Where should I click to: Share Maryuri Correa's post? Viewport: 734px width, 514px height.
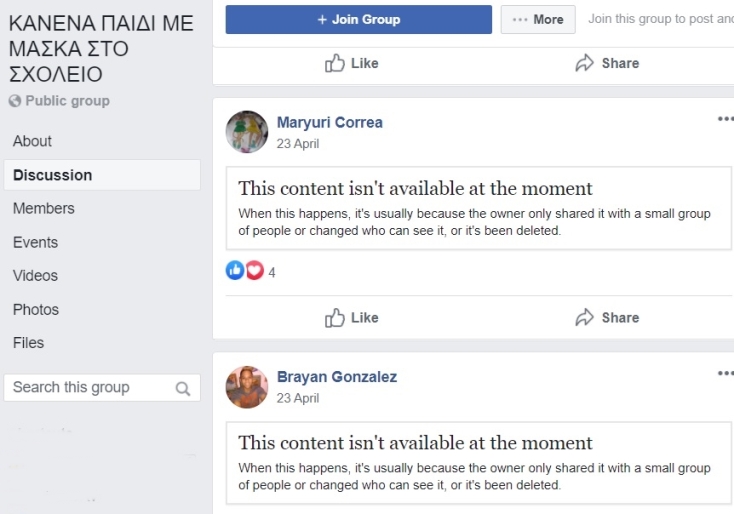point(607,318)
